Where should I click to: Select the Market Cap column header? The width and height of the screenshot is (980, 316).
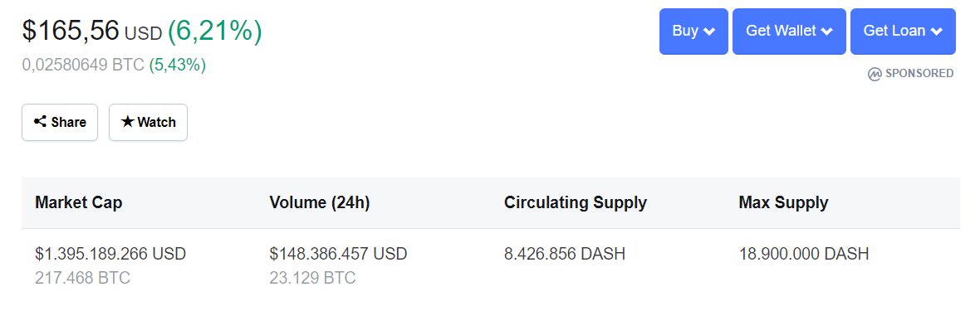pyautogui.click(x=79, y=202)
